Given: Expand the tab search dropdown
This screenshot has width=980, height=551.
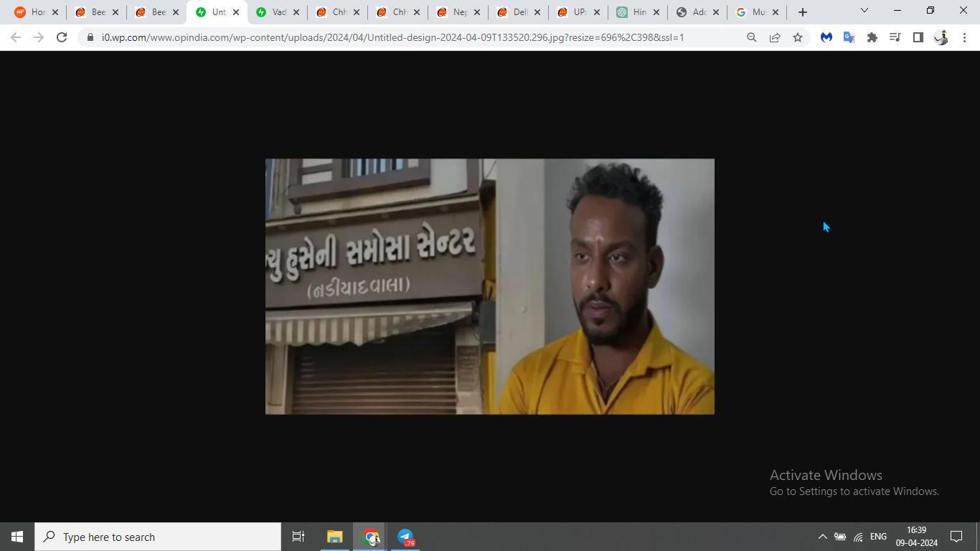Looking at the screenshot, I should (x=864, y=11).
